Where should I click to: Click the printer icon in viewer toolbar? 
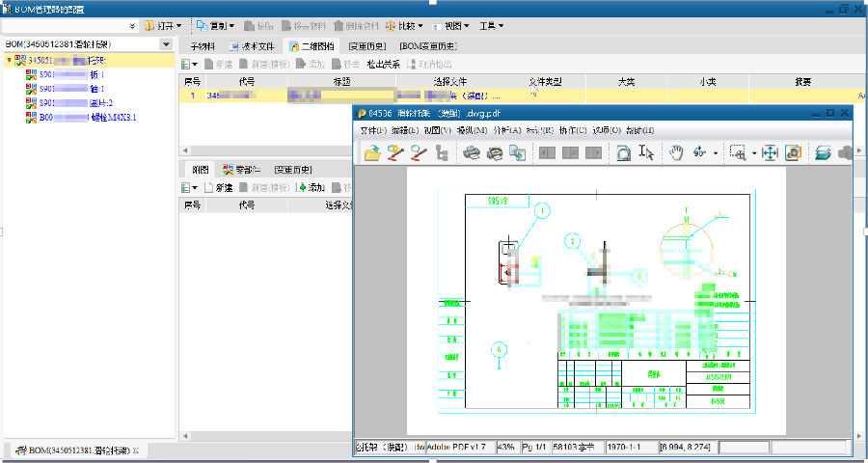pos(472,152)
